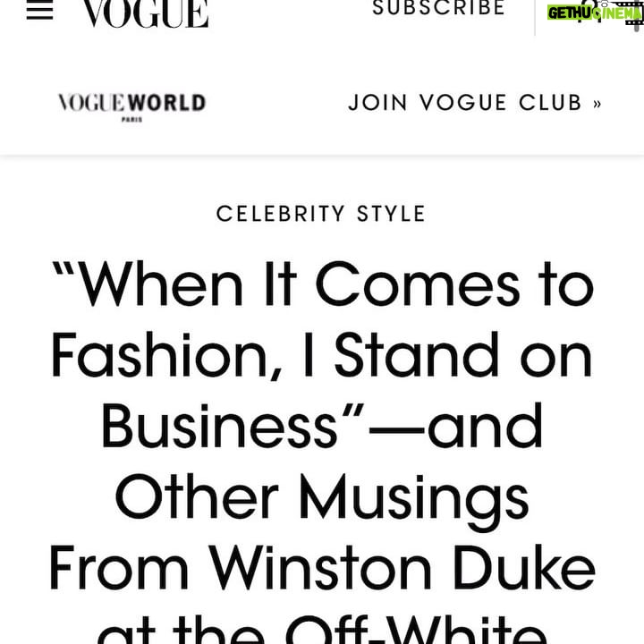This screenshot has width=644, height=644.
Task: Click the 'Fashion, I Stand on' headline line
Action: click(x=321, y=355)
